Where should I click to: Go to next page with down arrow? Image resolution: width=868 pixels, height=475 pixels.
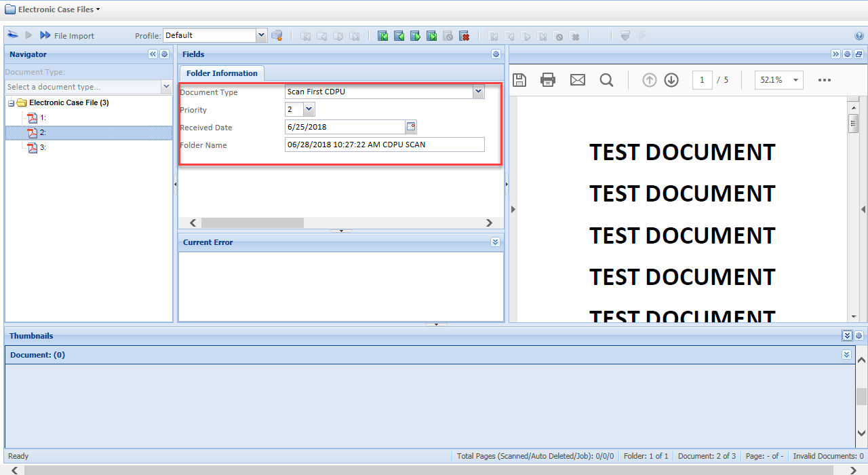coord(671,80)
